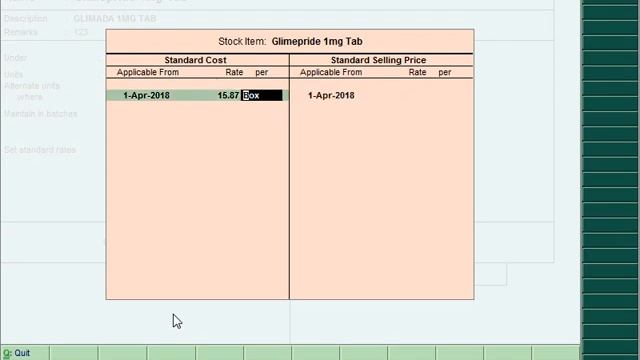The image size is (640, 360).
Task: Click 1-Apr-2018 date under Standard Selling Price
Action: [x=331, y=96]
